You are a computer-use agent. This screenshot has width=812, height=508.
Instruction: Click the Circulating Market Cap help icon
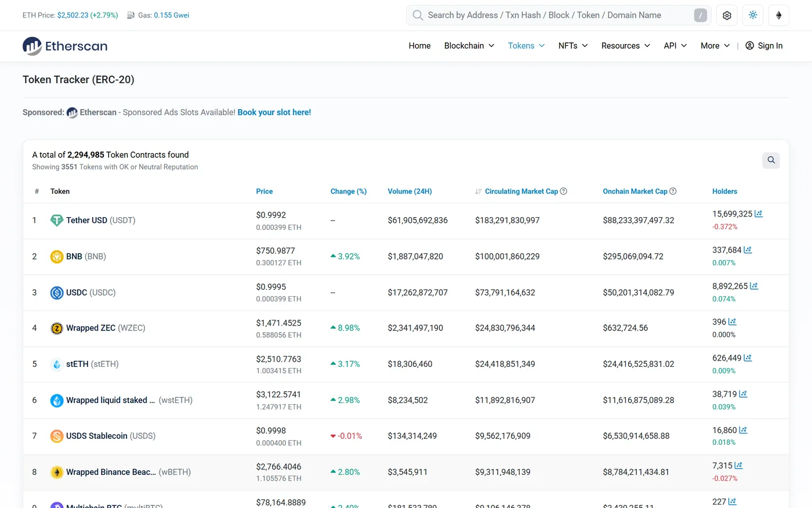[x=563, y=191]
